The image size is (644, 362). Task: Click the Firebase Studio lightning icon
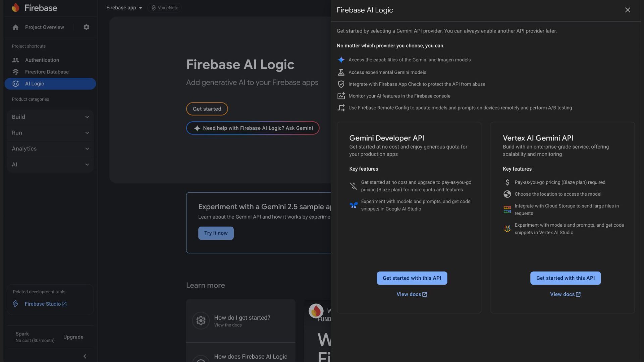point(15,304)
